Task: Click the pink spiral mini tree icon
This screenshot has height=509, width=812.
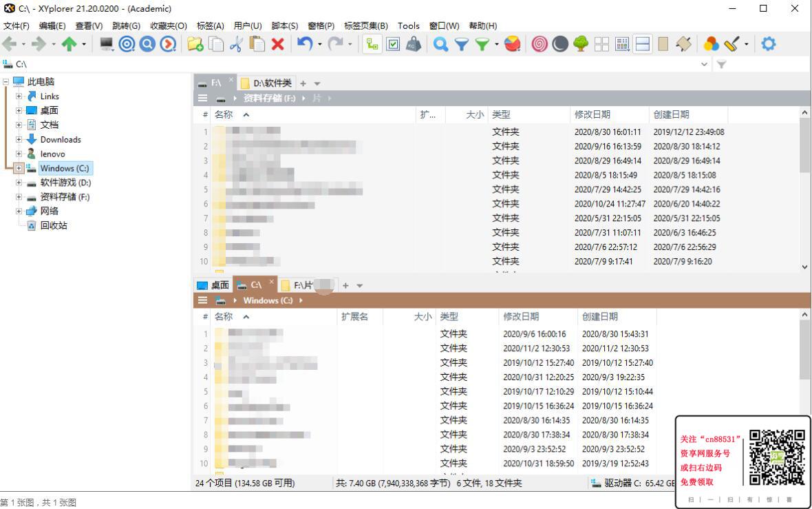Action: coord(539,44)
